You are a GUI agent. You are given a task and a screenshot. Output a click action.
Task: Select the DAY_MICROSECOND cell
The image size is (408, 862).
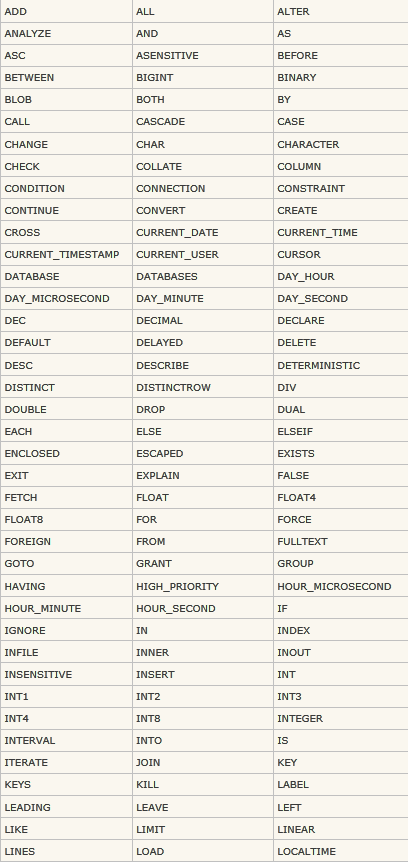[67, 299]
